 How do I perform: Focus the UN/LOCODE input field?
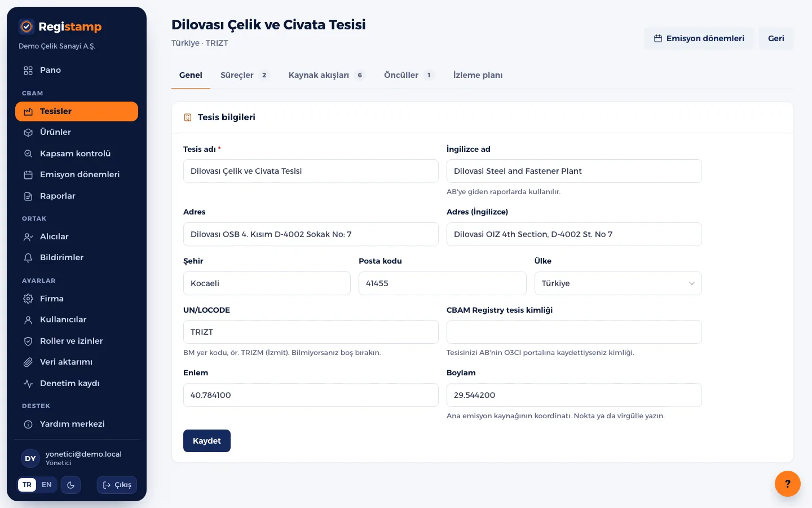coord(311,332)
